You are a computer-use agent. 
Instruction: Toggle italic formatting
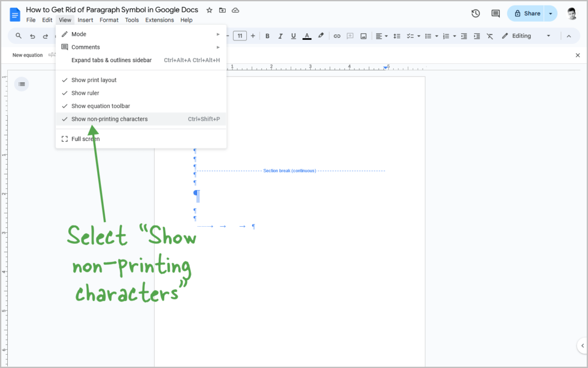tap(280, 36)
